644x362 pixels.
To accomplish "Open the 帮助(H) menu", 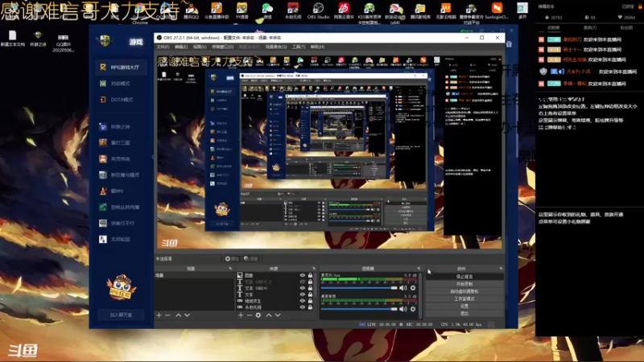I will click(x=317, y=47).
